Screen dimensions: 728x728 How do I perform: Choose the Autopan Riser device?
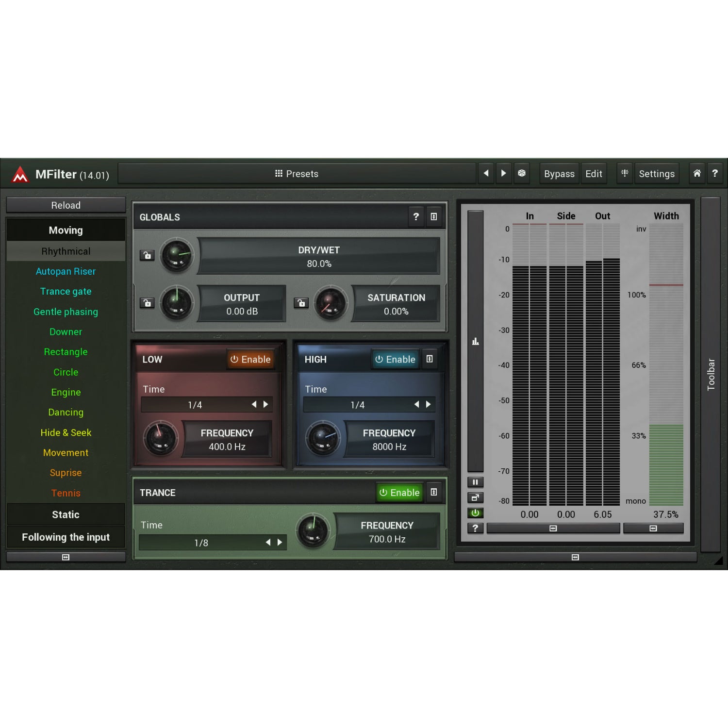coord(66,271)
